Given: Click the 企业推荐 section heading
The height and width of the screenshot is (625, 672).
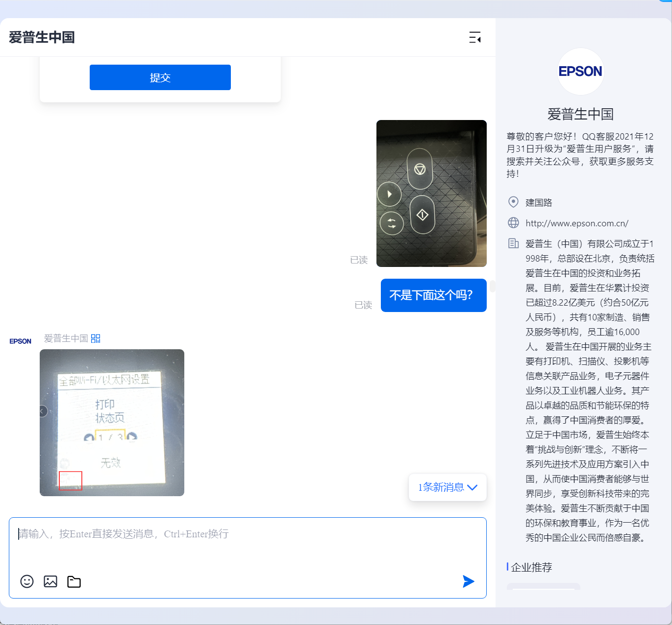Looking at the screenshot, I should (x=531, y=567).
